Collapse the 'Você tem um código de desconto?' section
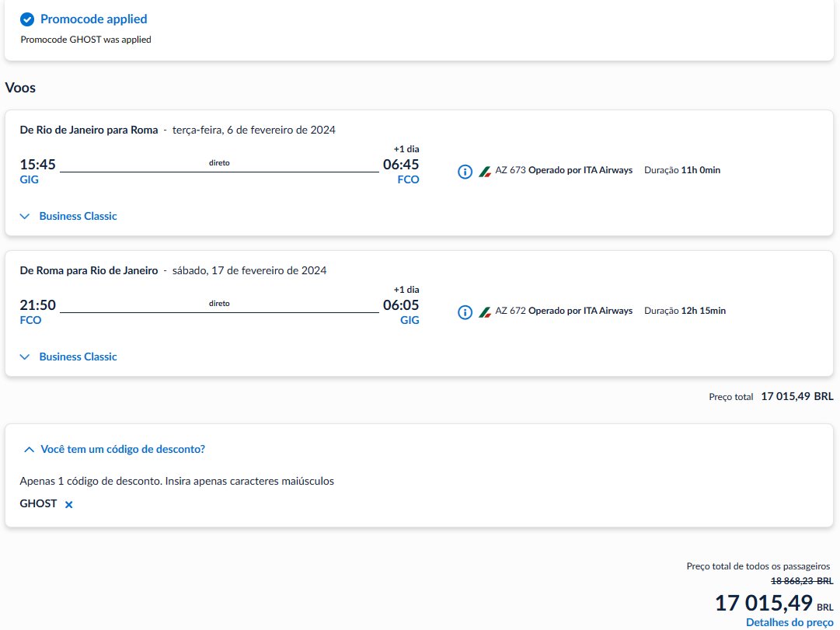Screen dimensions: 840x630 click(114, 450)
